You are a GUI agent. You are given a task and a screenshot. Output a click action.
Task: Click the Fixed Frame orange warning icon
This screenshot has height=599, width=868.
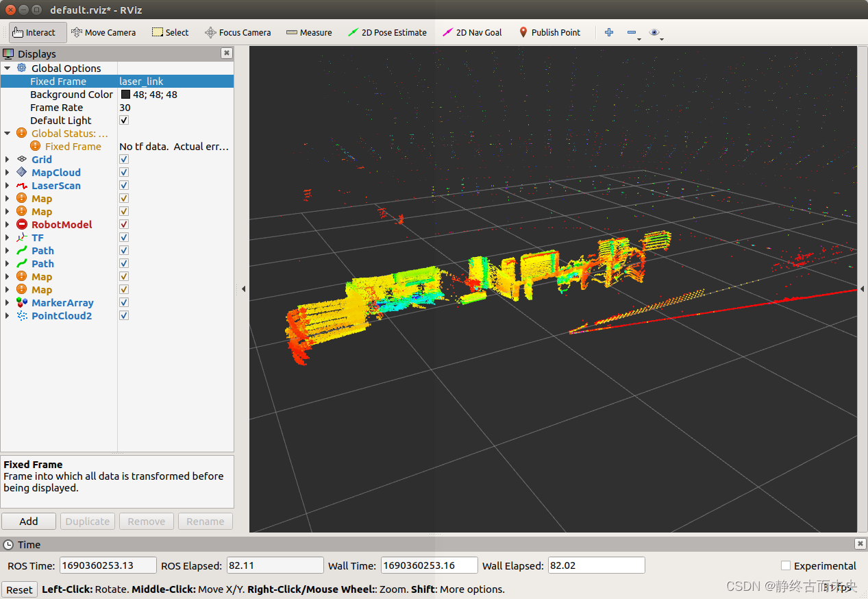click(x=36, y=146)
